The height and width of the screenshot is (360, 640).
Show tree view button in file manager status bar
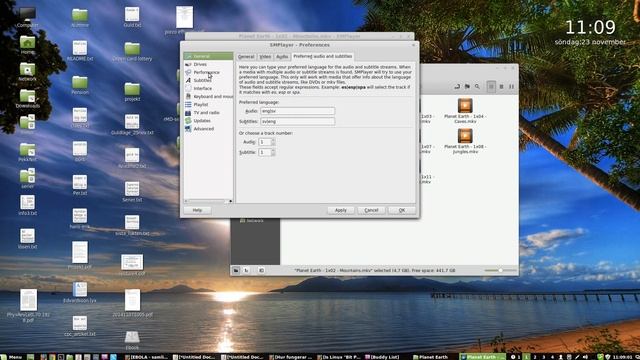pyautogui.click(x=246, y=270)
